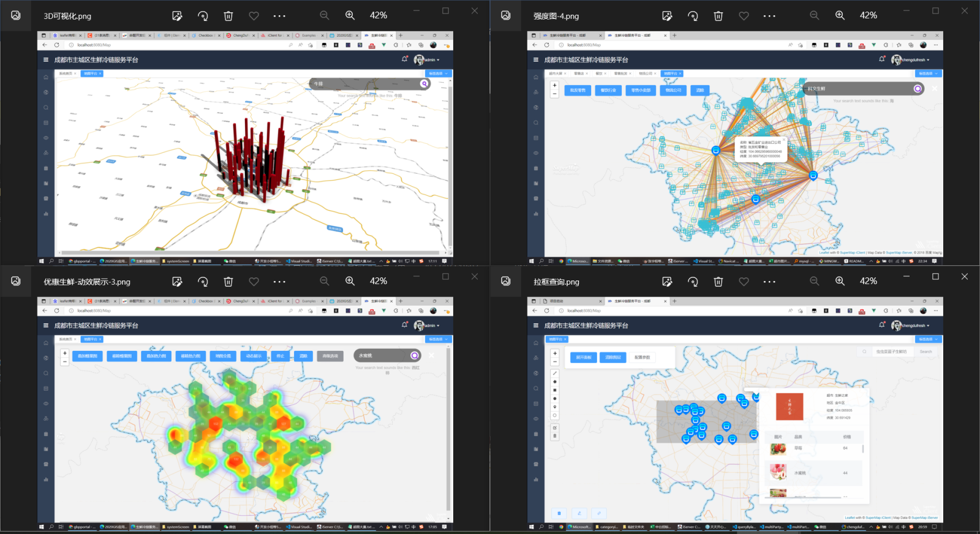Switch to Checkbox browser tab in 3D可视化 screenshot

coord(205,36)
